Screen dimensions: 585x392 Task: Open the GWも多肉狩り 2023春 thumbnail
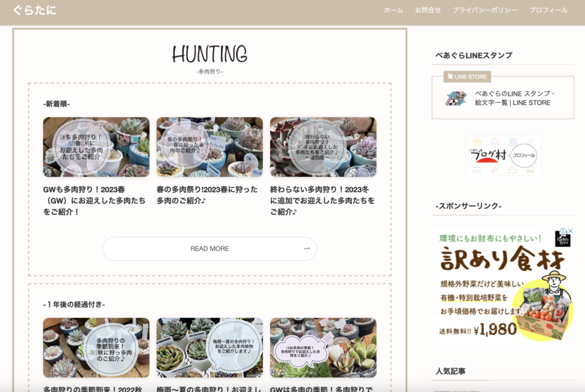click(96, 147)
